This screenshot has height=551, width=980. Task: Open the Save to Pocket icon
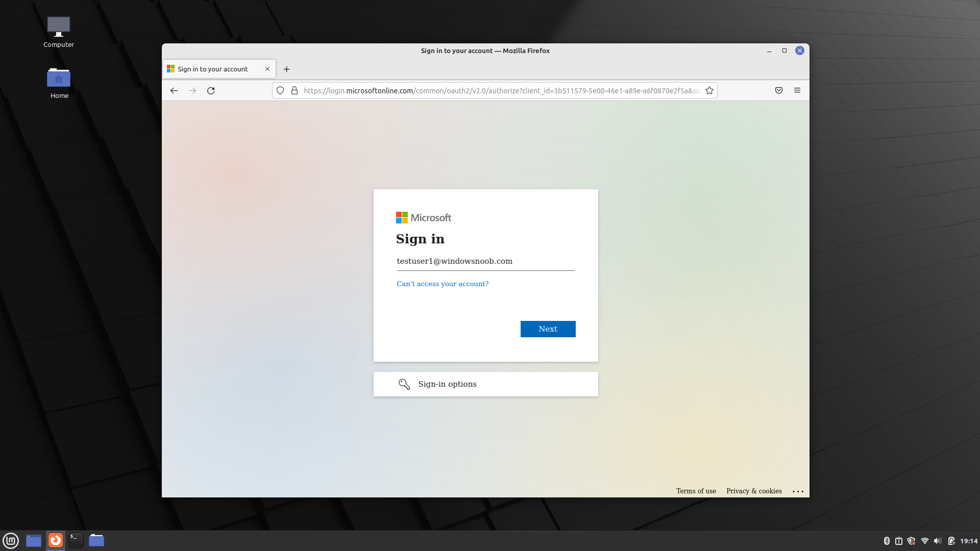pyautogui.click(x=779, y=91)
